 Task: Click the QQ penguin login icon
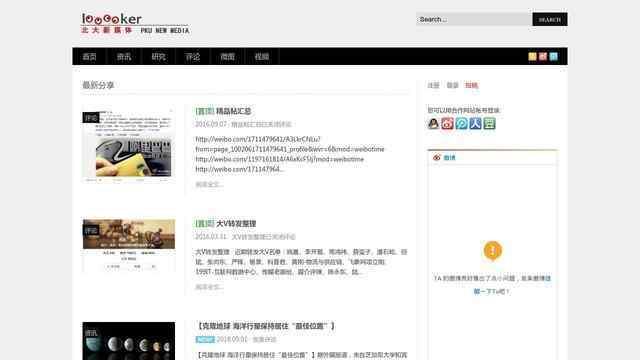[433, 124]
